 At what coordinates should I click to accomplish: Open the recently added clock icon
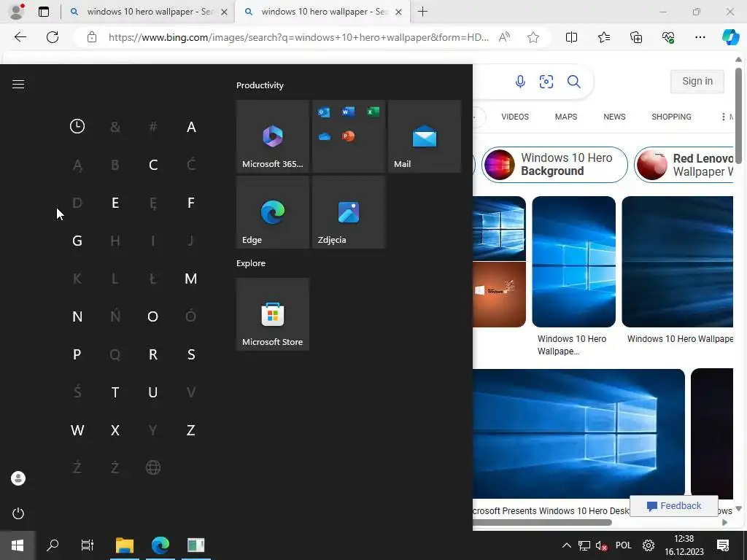77,126
